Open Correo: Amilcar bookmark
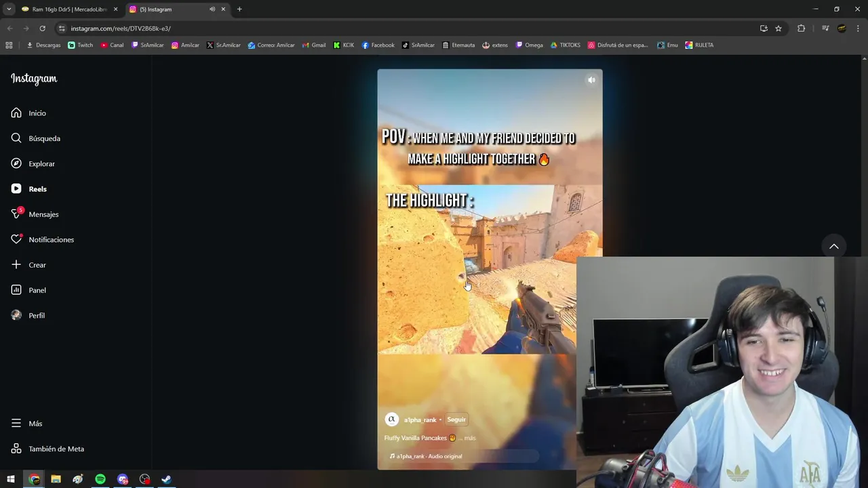 point(271,45)
